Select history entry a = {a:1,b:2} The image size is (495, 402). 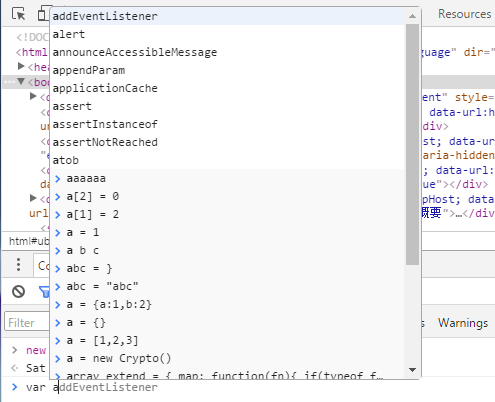point(227,304)
